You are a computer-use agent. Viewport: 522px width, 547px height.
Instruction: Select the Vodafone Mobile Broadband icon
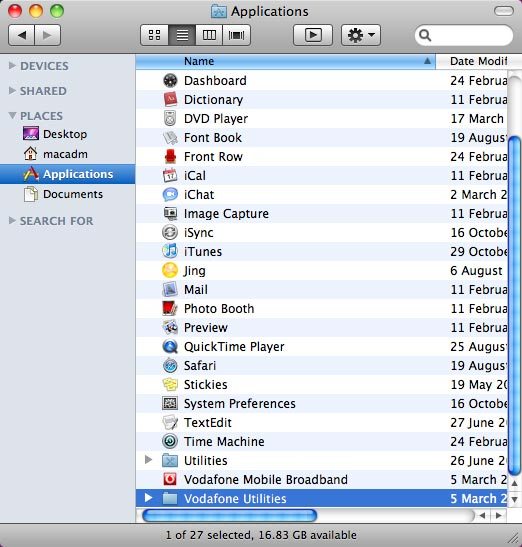pos(170,479)
